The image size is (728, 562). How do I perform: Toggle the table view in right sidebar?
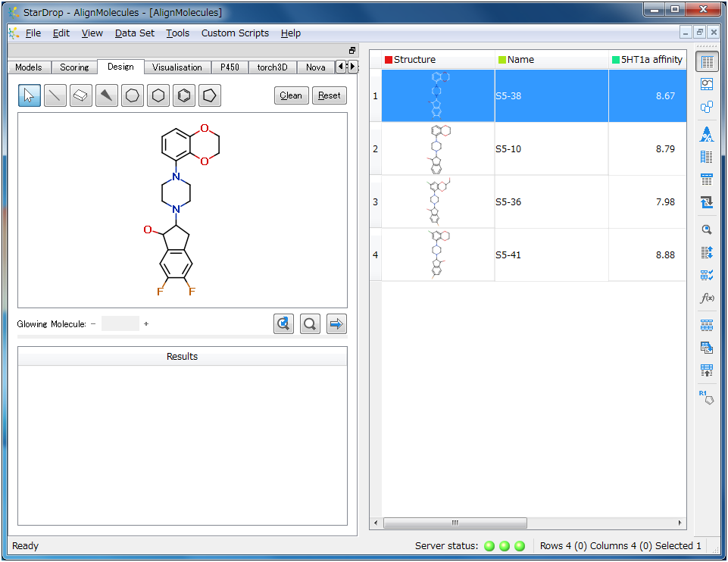[x=706, y=63]
